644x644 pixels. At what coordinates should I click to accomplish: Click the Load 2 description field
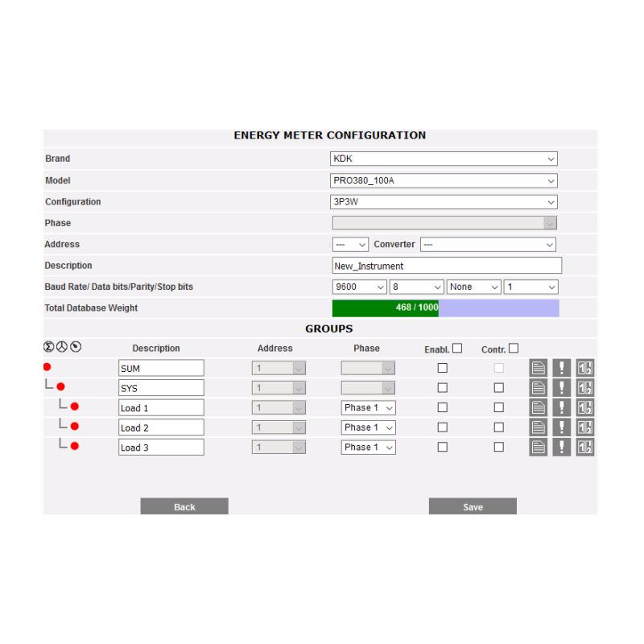click(161, 427)
